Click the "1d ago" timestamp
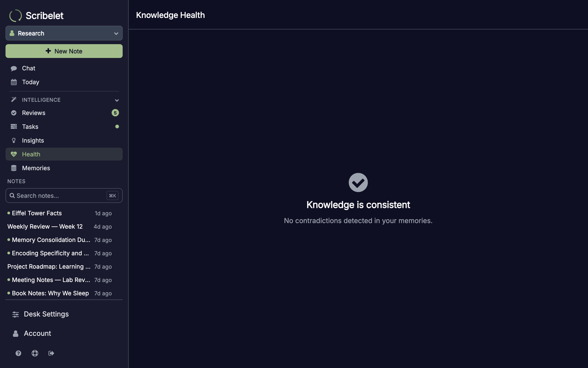Screen dimensions: 588x368 click(x=103, y=213)
